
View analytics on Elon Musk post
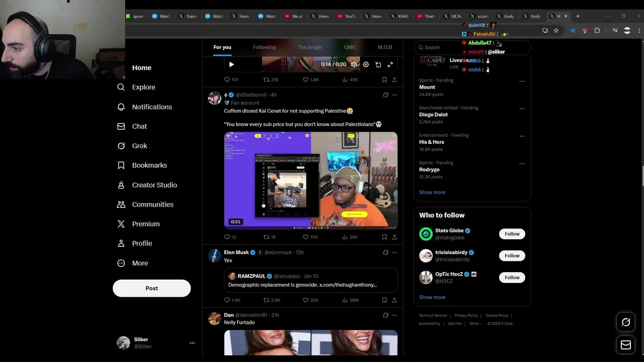pyautogui.click(x=350, y=300)
